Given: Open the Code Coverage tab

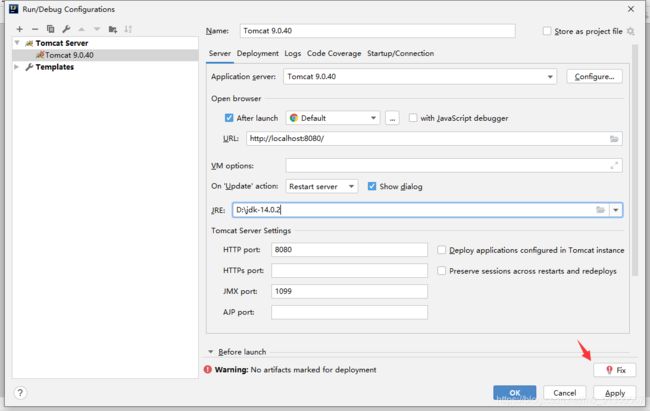Looking at the screenshot, I should point(334,54).
